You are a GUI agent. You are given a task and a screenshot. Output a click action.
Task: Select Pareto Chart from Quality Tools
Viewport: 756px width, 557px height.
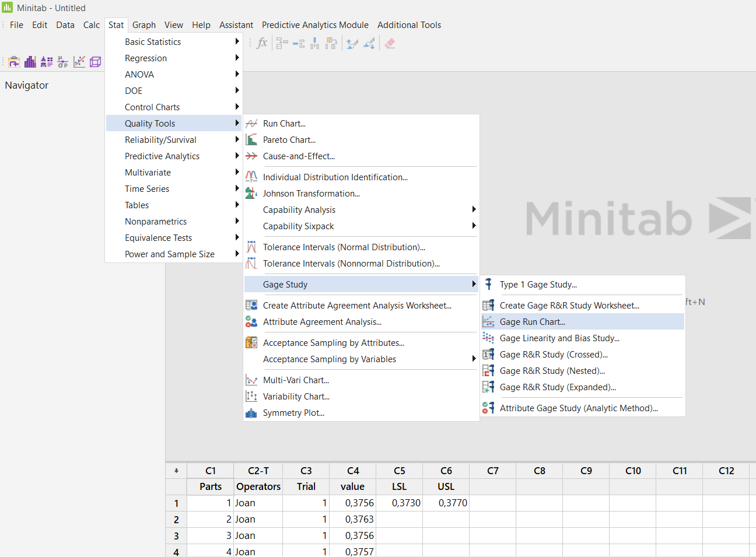point(288,139)
